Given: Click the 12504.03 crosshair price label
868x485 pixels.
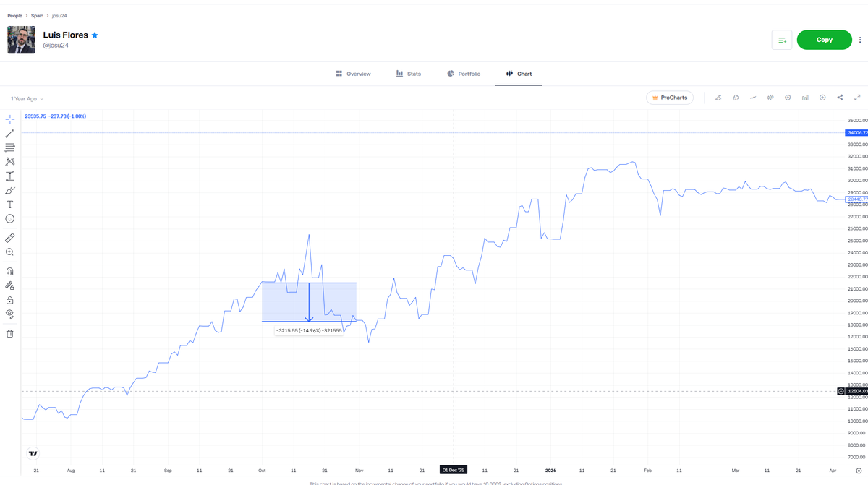Looking at the screenshot, I should [x=856, y=391].
